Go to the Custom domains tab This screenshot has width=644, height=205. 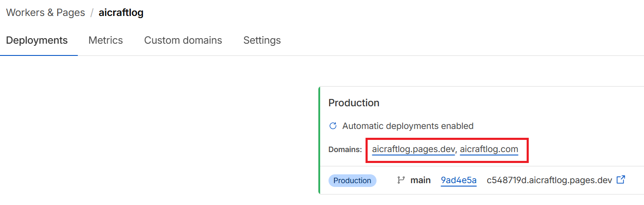(183, 40)
